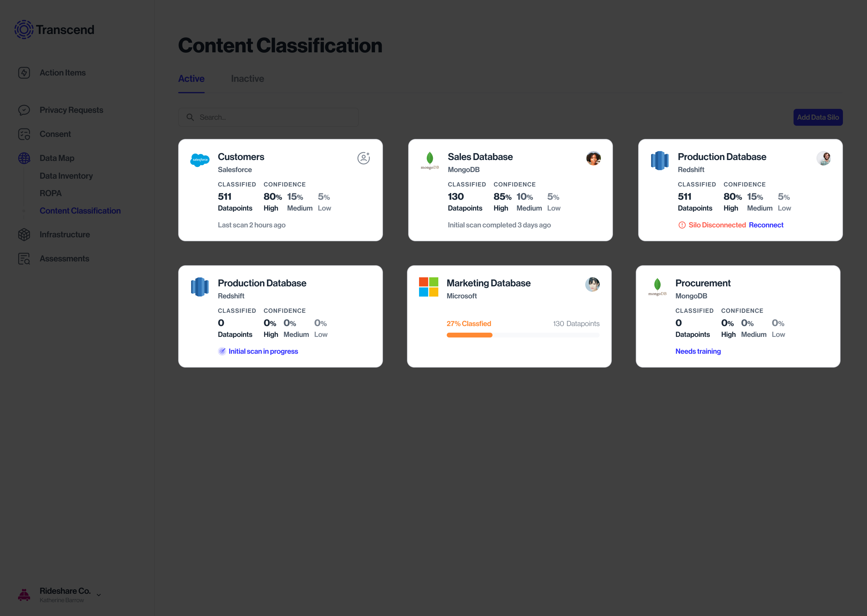The image size is (867, 616).
Task: Click the Reconnect link
Action: tap(766, 225)
